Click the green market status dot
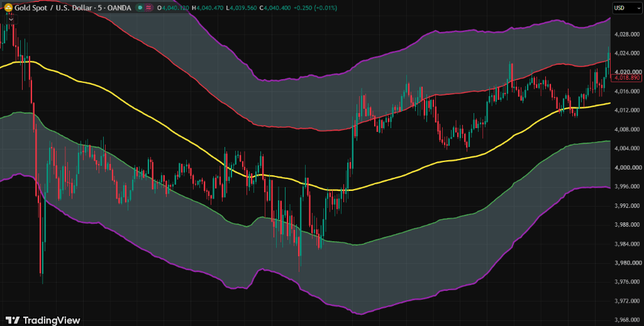Screen dimensions: 644x326 [x=140, y=8]
